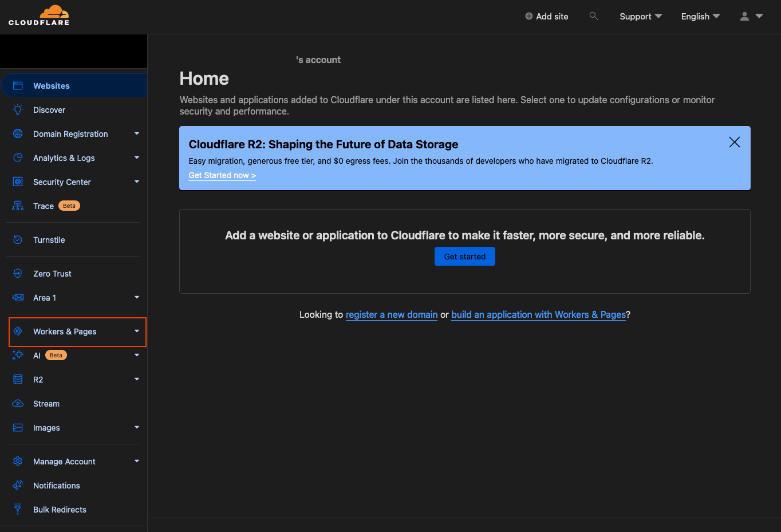Click the Home page heading
This screenshot has width=781, height=532.
click(204, 78)
